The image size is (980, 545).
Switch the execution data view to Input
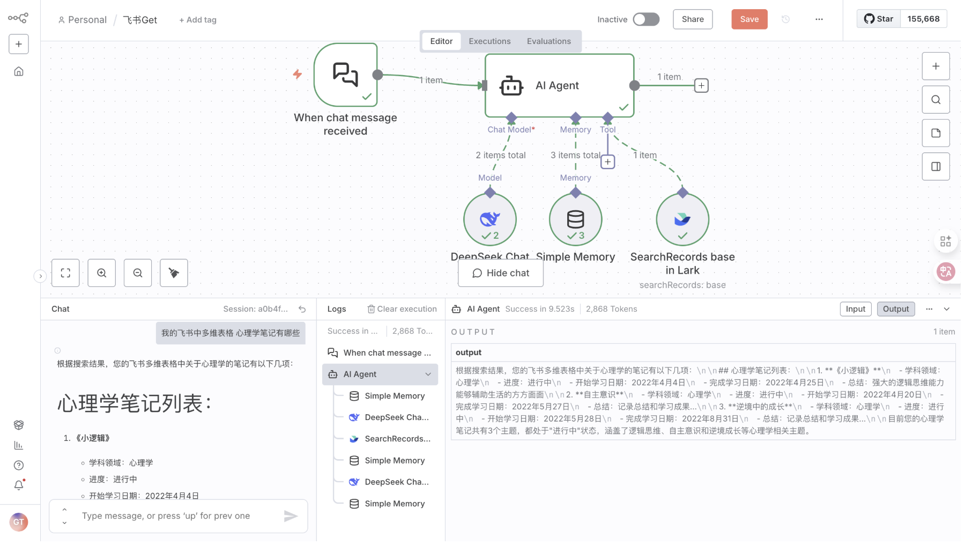click(x=856, y=308)
